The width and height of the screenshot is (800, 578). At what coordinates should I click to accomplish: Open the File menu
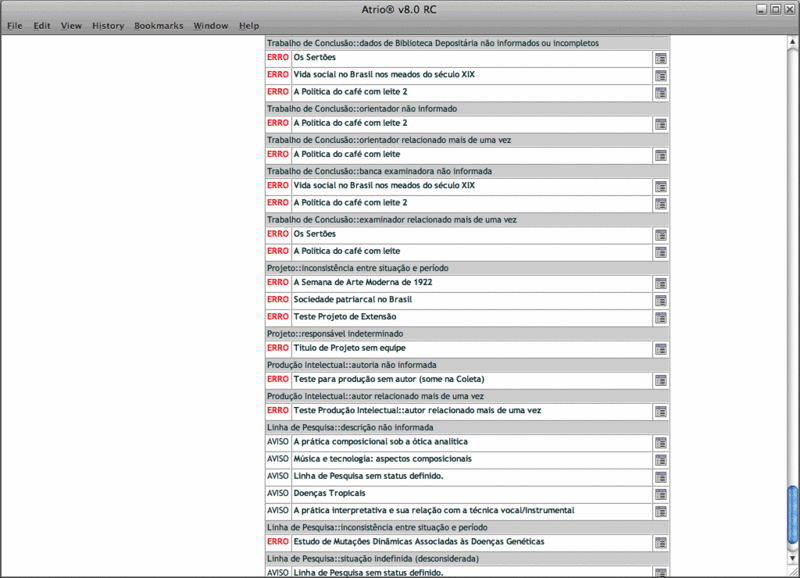(15, 25)
